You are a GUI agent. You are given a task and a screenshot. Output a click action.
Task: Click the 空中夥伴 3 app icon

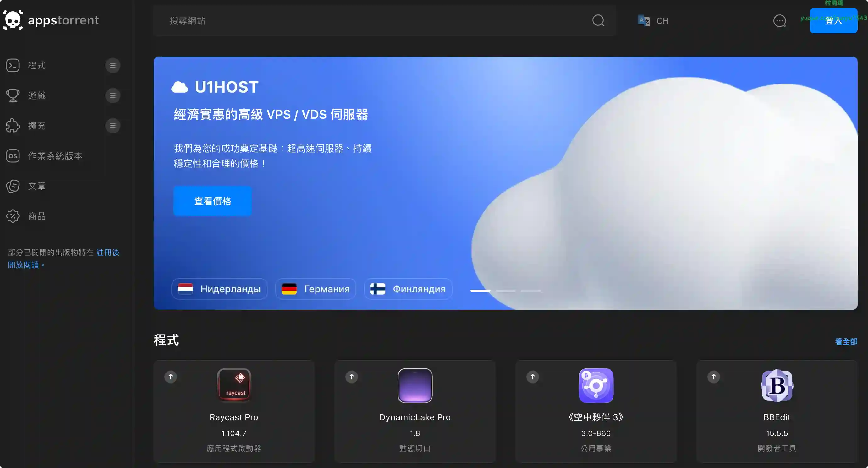coord(596,385)
